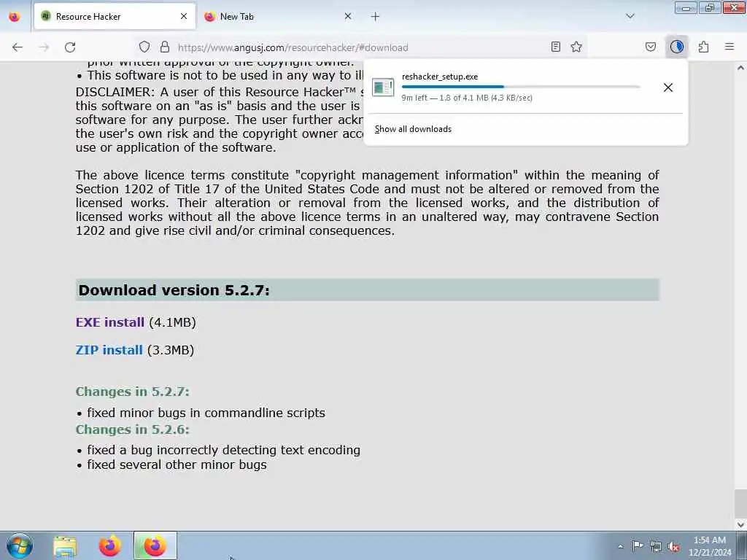747x560 pixels.
Task: Click the downloads progress toolbar icon
Action: 676,47
